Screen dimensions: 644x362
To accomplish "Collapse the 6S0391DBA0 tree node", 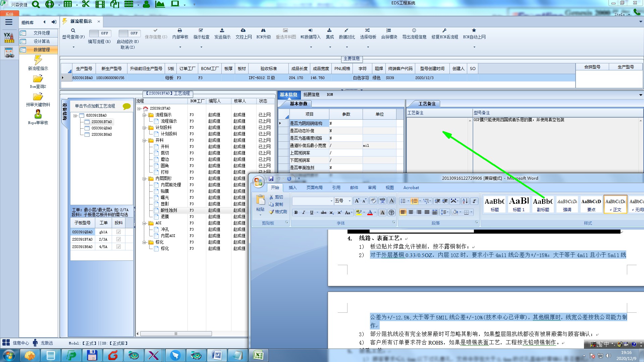I will tap(75, 116).
